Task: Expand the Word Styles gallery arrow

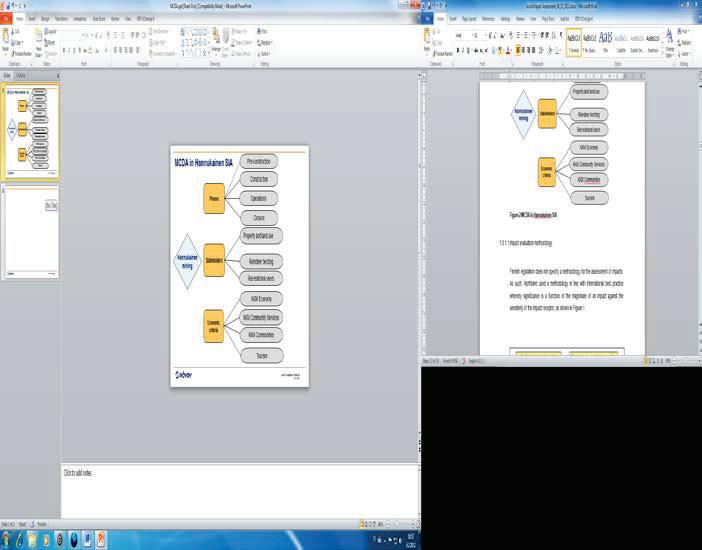Action: click(x=661, y=54)
